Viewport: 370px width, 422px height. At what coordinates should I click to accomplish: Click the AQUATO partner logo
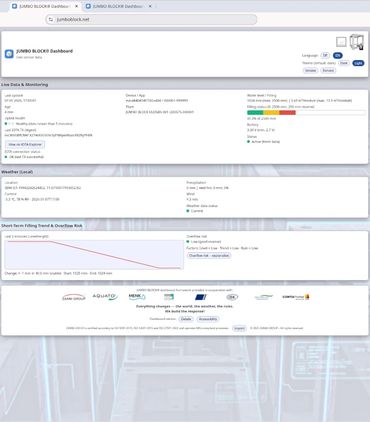point(105,297)
